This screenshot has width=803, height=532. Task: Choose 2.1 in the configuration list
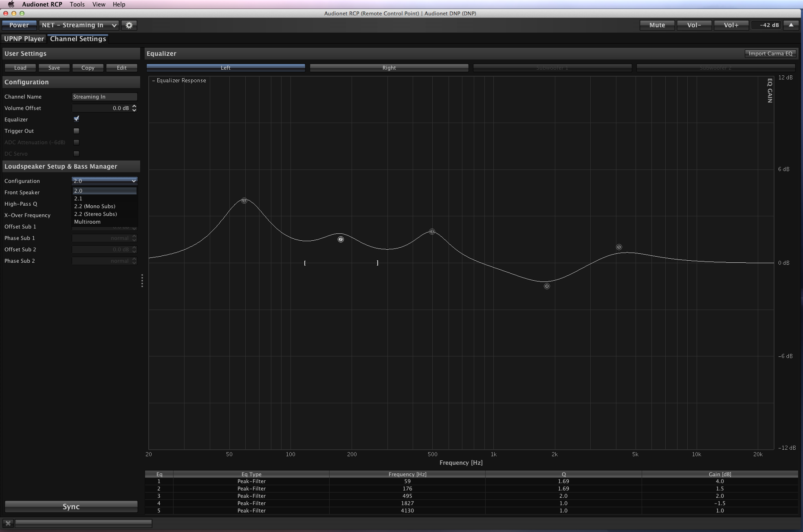(x=105, y=198)
